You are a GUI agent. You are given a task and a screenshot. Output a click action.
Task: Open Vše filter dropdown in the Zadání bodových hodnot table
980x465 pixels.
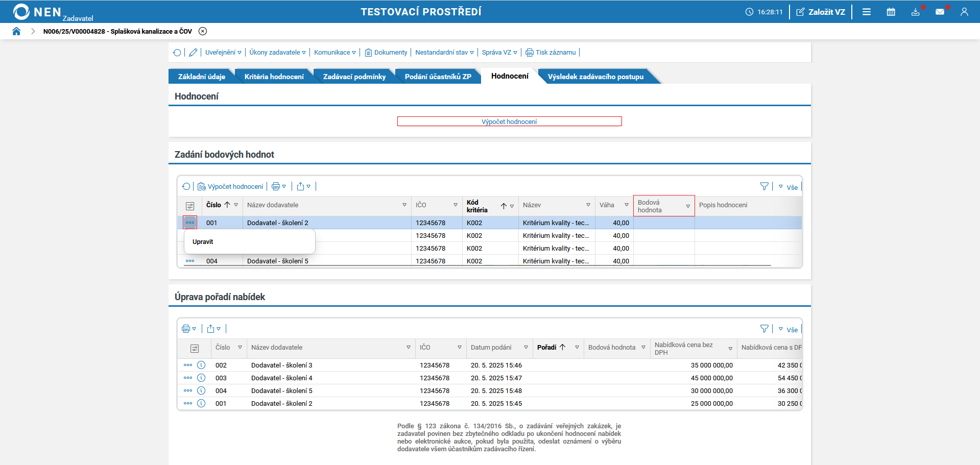click(x=788, y=187)
